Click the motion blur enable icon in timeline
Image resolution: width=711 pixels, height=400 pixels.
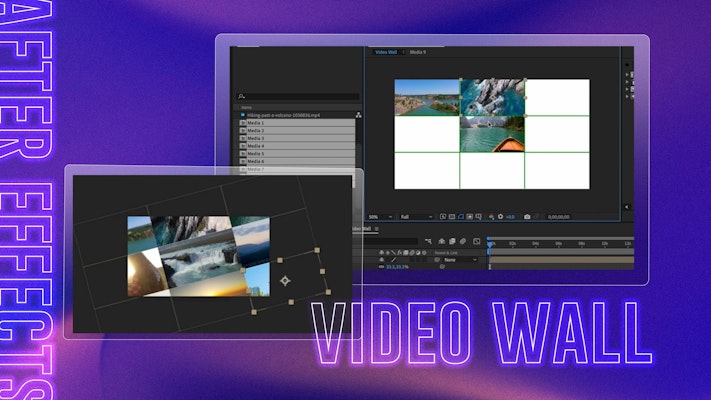(x=463, y=241)
